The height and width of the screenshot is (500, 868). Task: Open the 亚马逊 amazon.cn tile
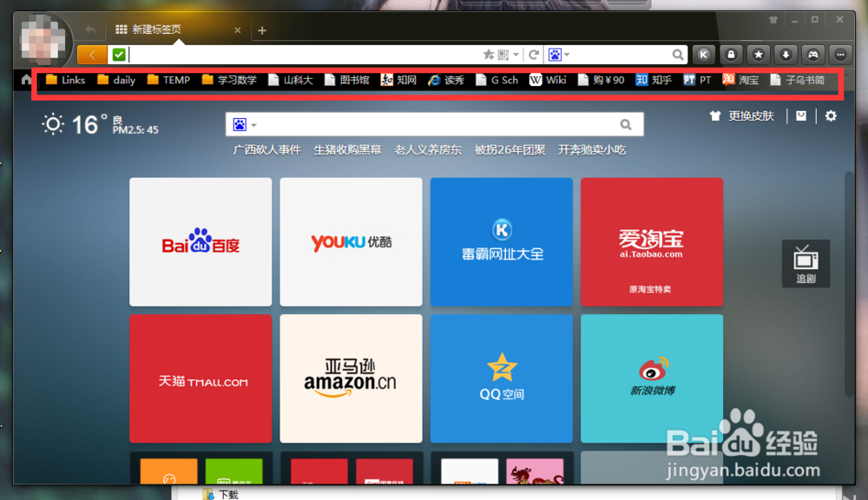[x=351, y=378]
